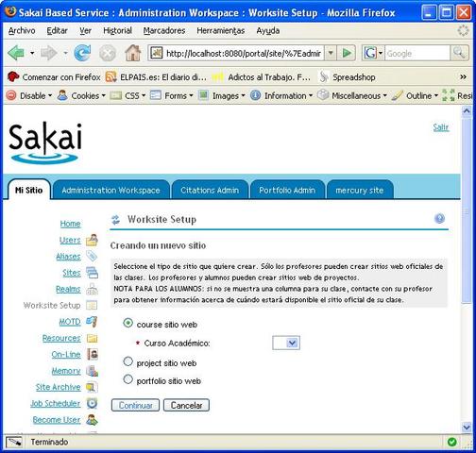This screenshot has width=476, height=453.
Task: Click the search magnifier icon
Action: 459,53
